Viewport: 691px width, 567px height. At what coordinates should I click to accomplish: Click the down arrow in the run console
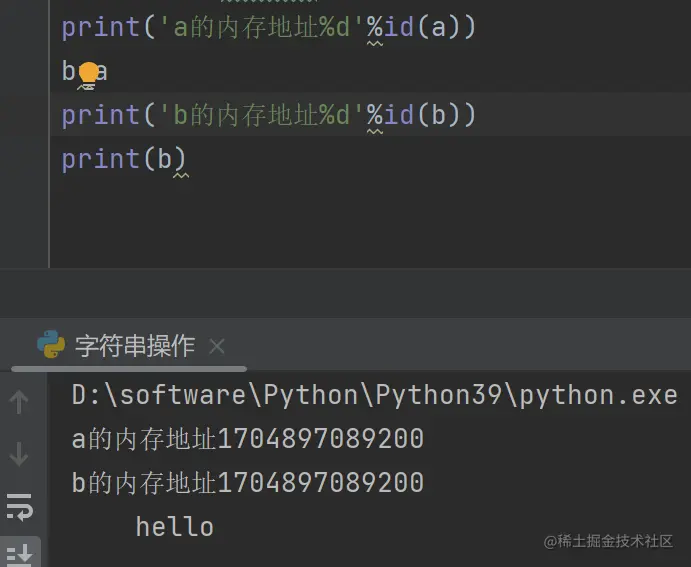point(19,455)
